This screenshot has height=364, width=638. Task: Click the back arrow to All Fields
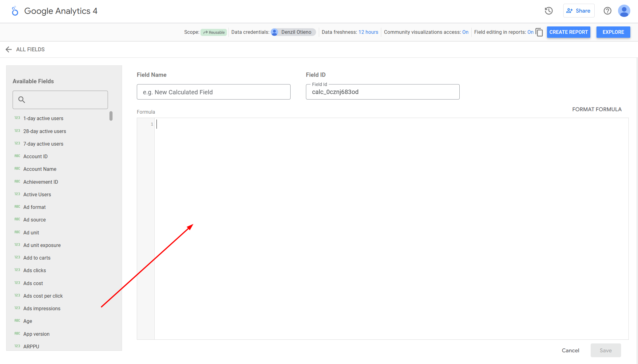click(x=9, y=49)
